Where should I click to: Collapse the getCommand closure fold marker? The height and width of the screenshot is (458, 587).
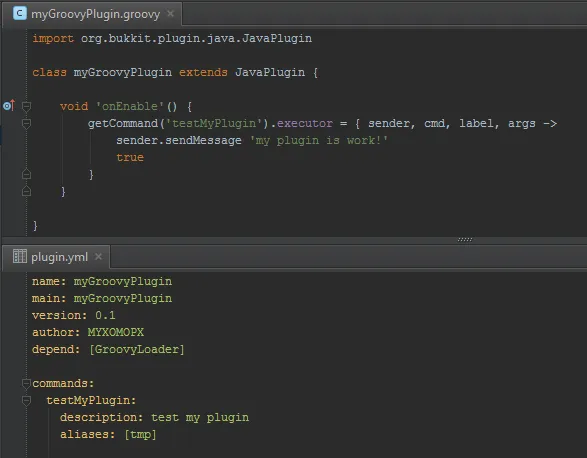[x=26, y=124]
